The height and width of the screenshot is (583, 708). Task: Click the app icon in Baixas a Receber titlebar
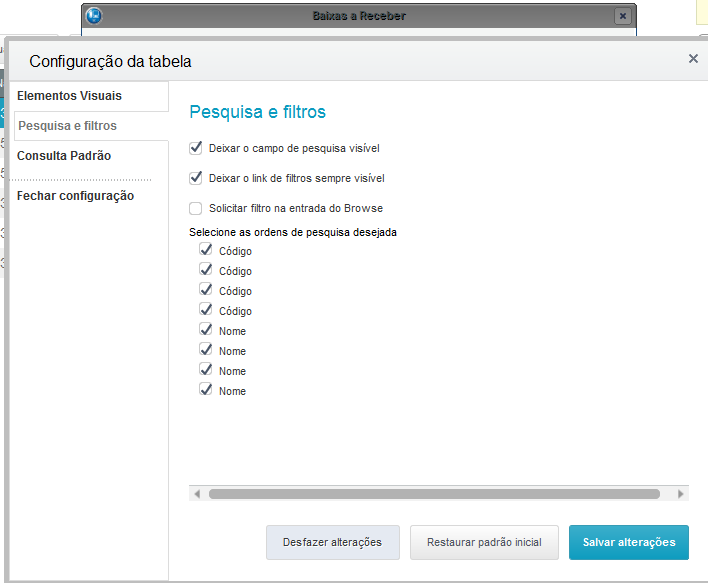tap(94, 16)
